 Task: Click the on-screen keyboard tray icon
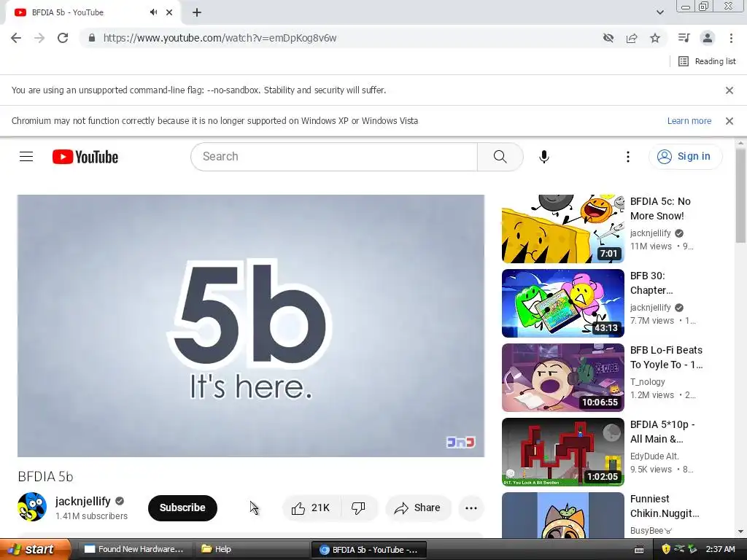639,550
